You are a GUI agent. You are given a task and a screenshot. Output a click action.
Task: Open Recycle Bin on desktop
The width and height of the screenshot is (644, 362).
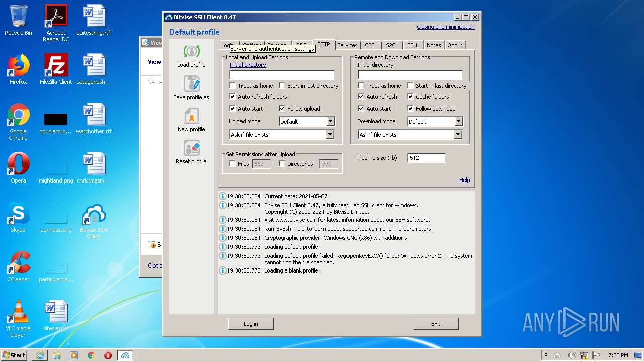(18, 21)
